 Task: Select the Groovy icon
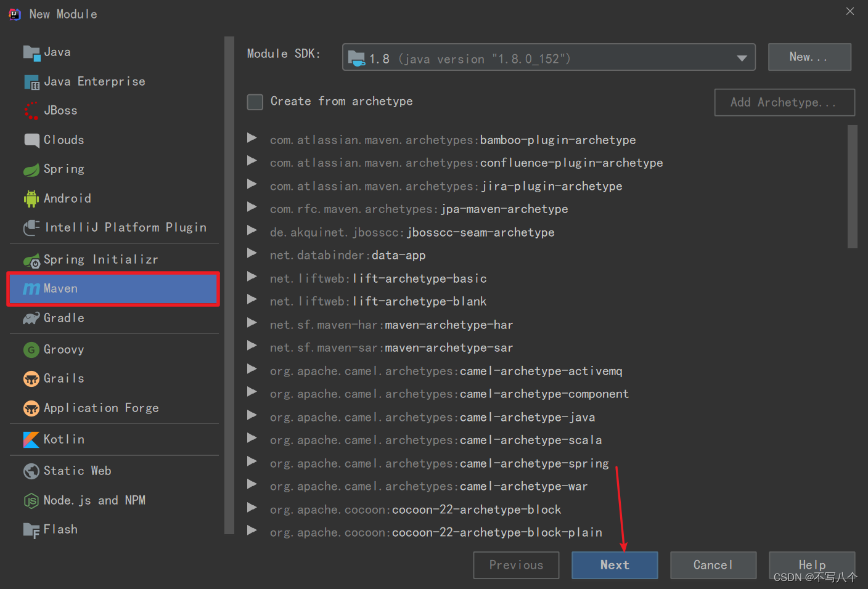(31, 350)
